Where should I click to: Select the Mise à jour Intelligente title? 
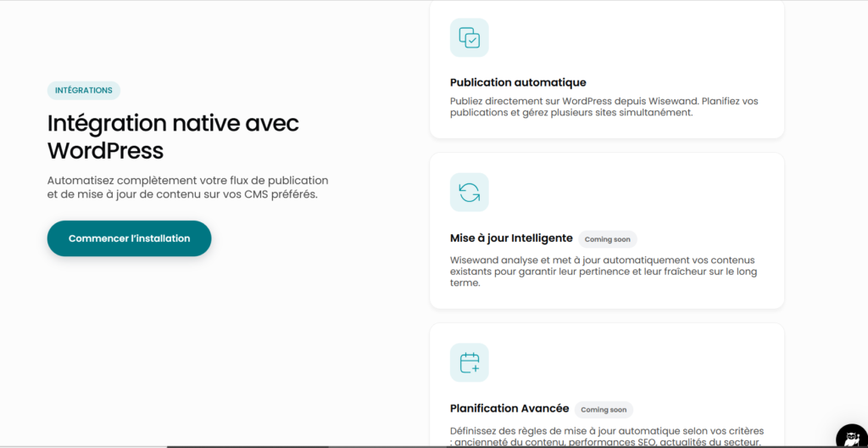coord(511,238)
